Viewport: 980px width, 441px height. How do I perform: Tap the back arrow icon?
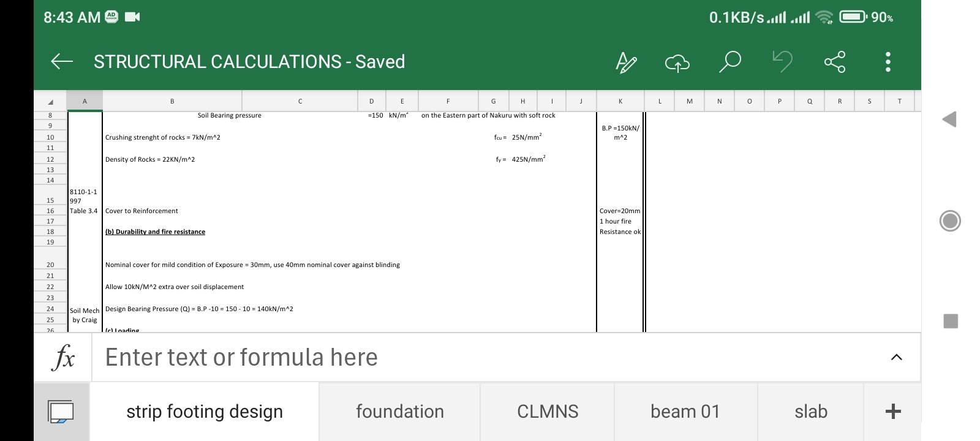coord(62,61)
